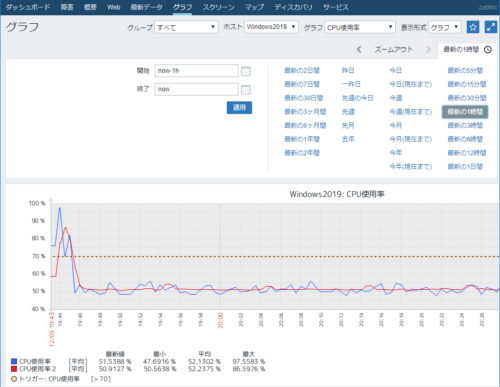
Task: Open the グループ dropdown showing すべて
Action: click(186, 27)
